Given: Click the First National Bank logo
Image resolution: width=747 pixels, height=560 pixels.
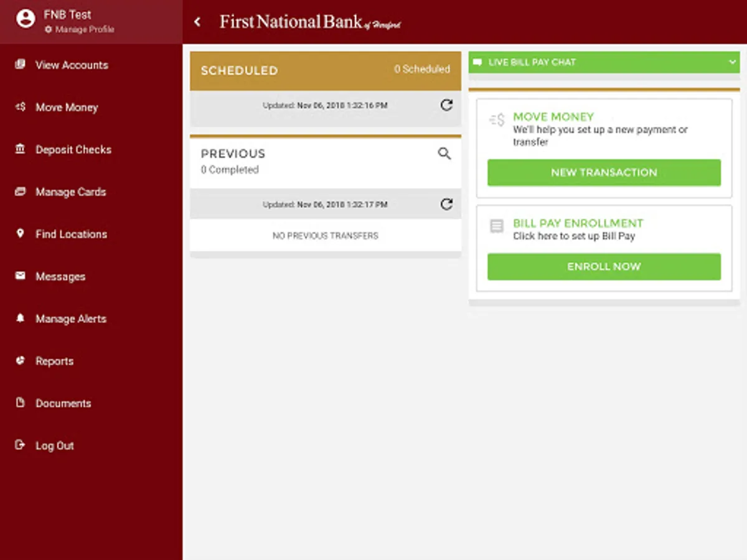Looking at the screenshot, I should (x=310, y=22).
